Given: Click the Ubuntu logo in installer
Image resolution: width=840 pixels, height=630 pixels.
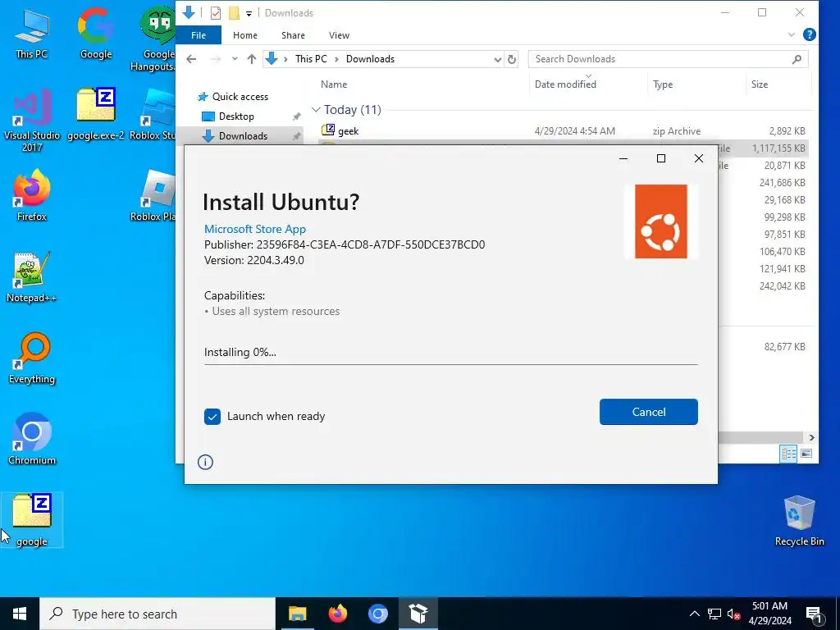Looking at the screenshot, I should click(x=660, y=221).
